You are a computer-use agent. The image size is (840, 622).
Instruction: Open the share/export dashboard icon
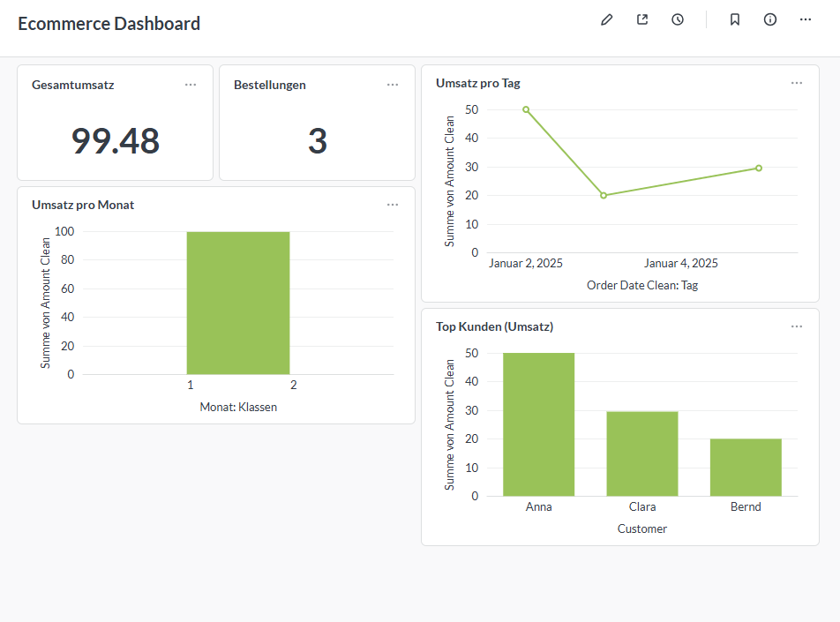pyautogui.click(x=642, y=19)
